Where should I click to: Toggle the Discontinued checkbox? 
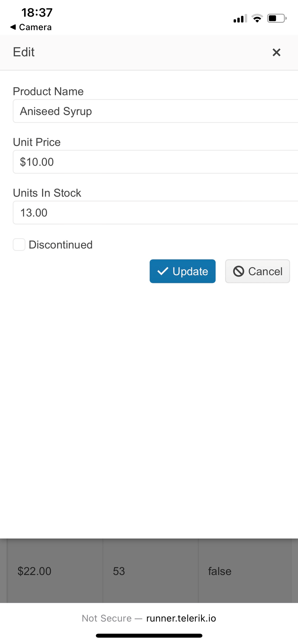(x=19, y=245)
